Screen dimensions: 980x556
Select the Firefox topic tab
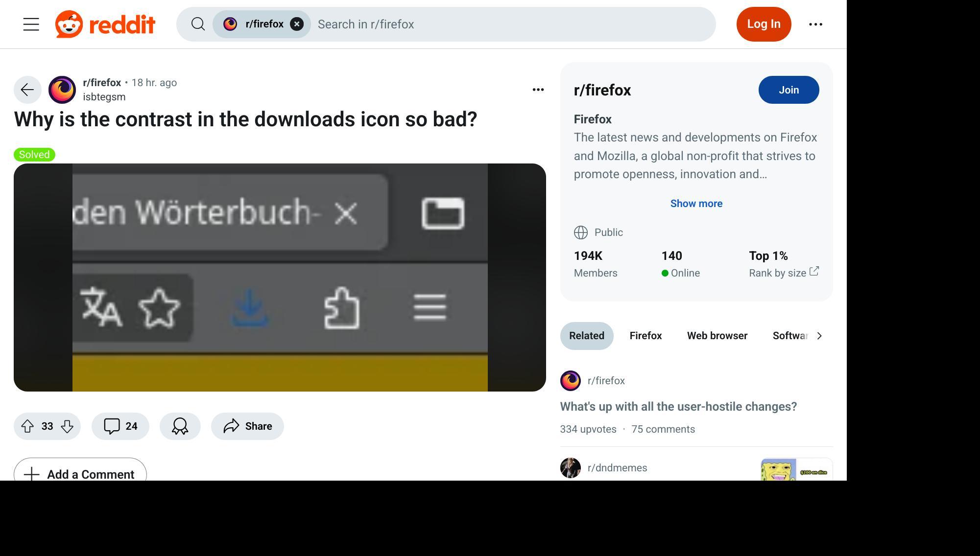click(645, 336)
